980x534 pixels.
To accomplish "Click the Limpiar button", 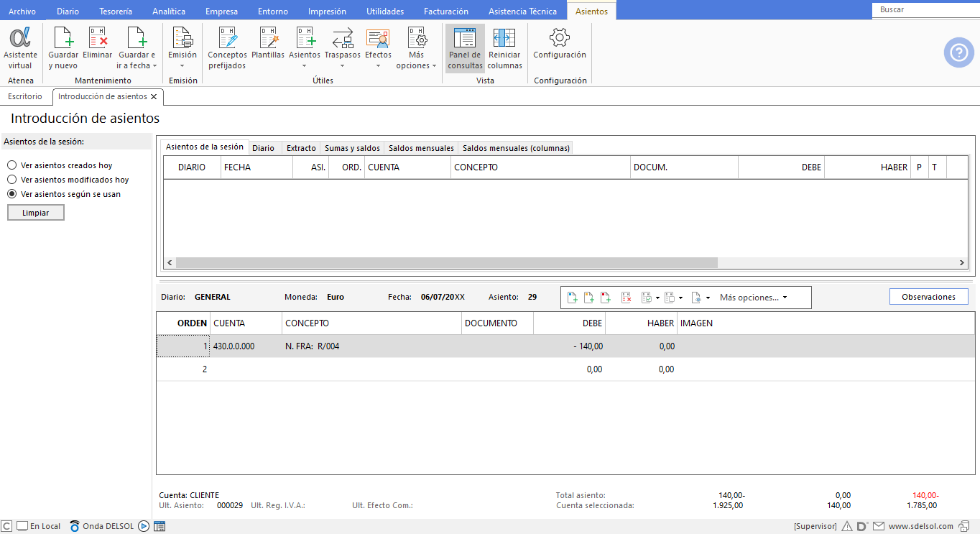I will [36, 213].
